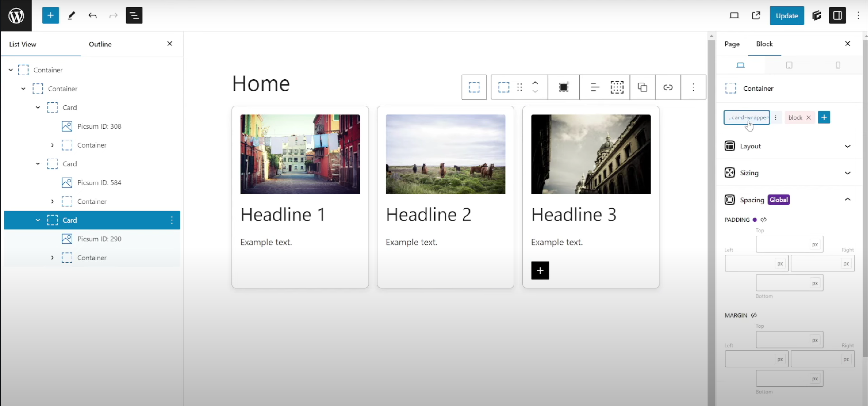Click the undo arrow icon
This screenshot has width=868, height=406.
pos(92,16)
